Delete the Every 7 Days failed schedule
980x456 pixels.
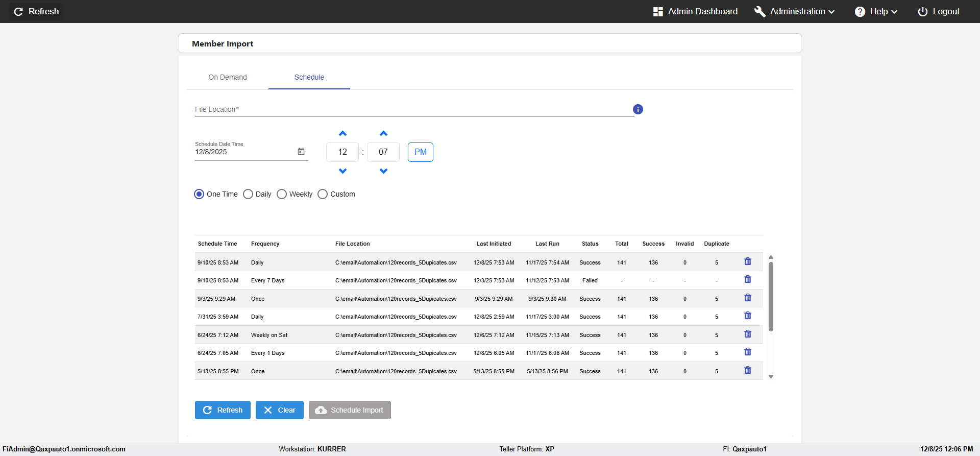[747, 279]
